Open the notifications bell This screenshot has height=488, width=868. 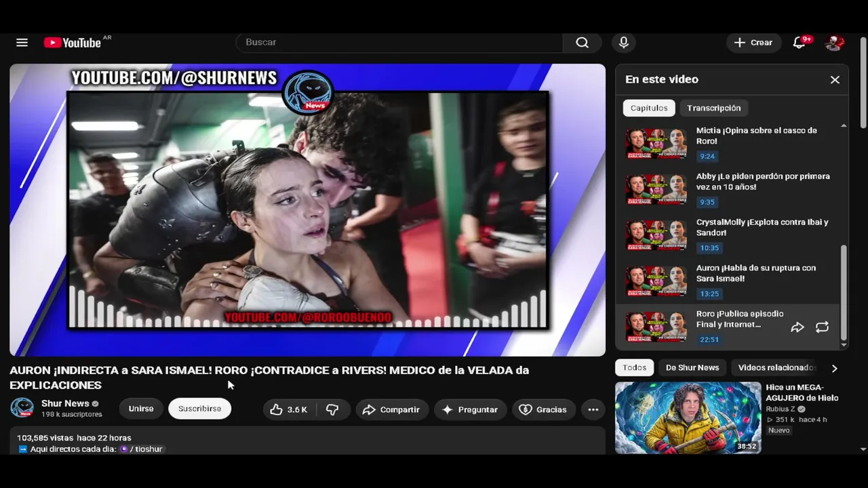800,43
